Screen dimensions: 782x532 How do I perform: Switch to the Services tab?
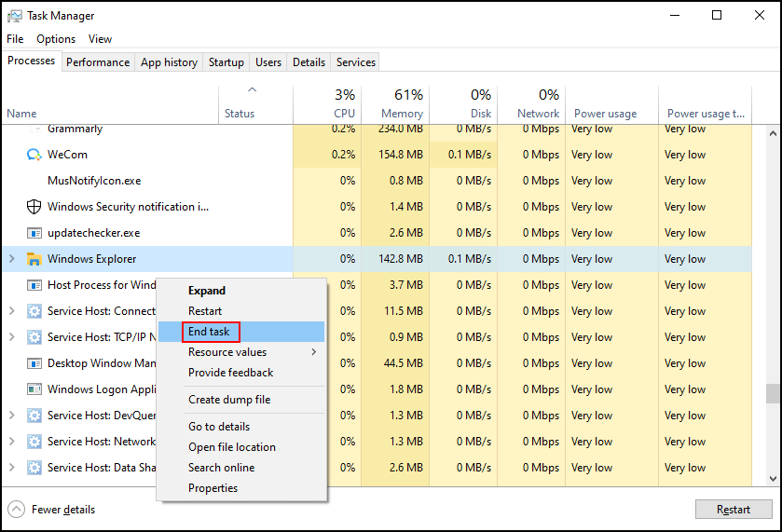[x=356, y=62]
